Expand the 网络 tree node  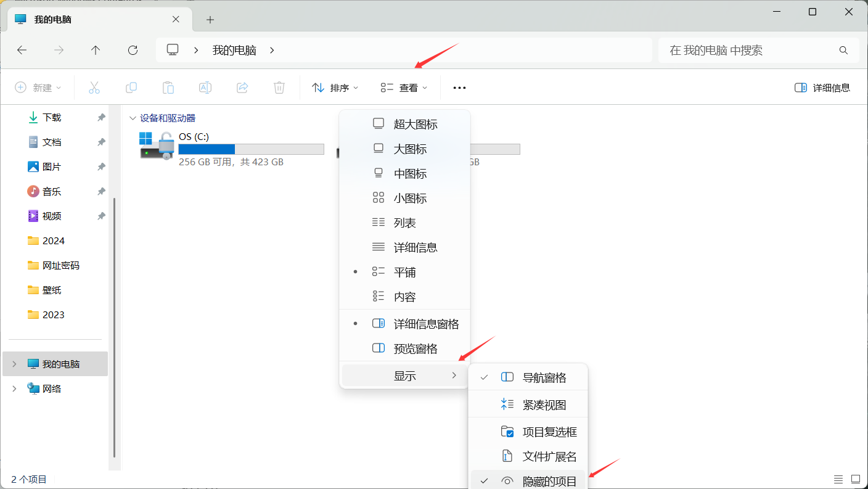pos(14,388)
